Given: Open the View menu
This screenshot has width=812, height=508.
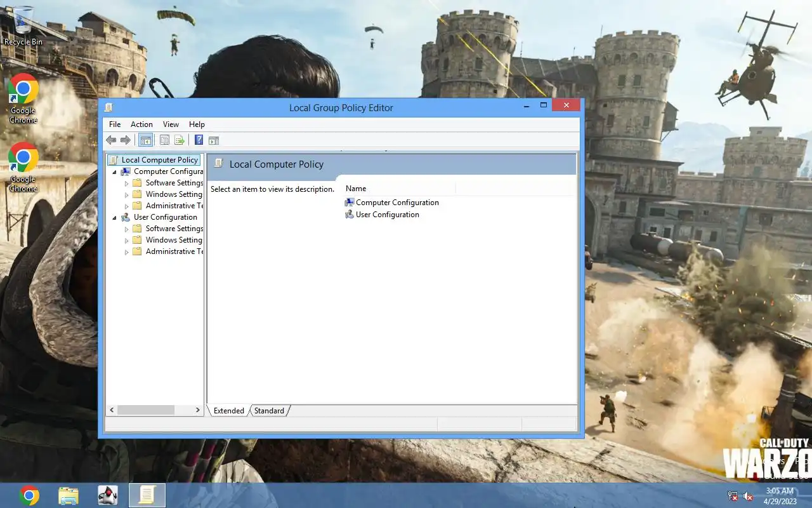Looking at the screenshot, I should click(171, 124).
